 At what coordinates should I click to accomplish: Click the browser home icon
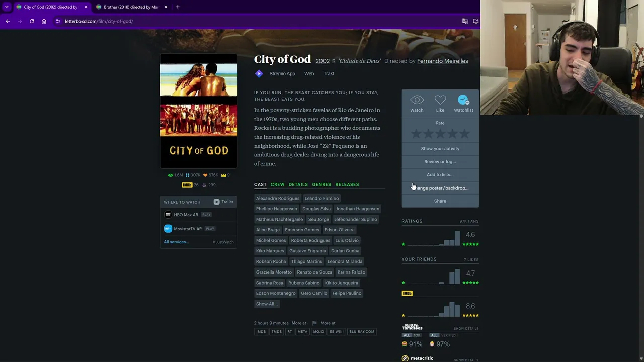coord(44,21)
